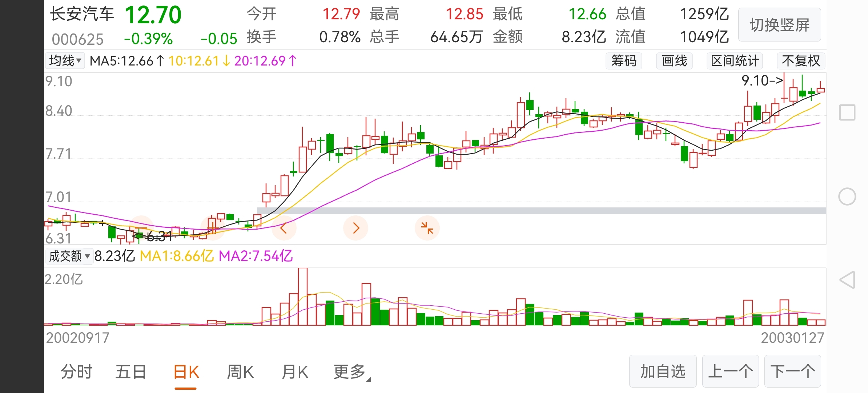
Task: Tap the current price 12.70
Action: (153, 15)
